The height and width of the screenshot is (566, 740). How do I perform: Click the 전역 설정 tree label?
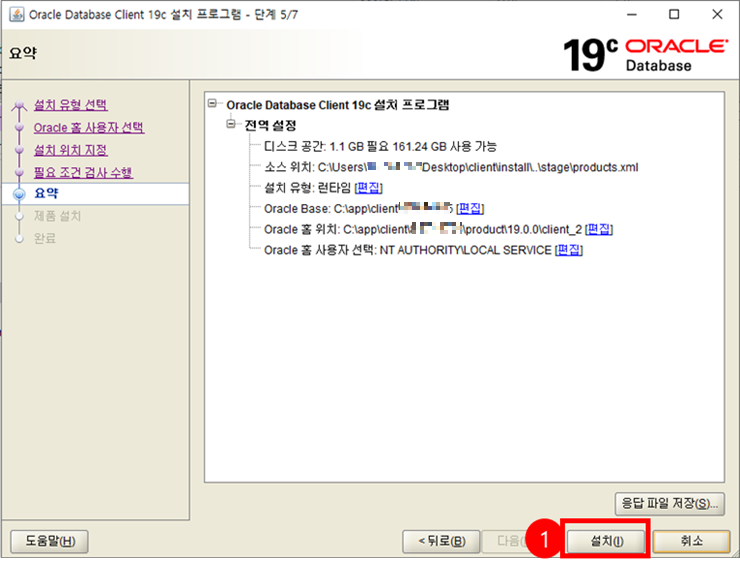(270, 126)
